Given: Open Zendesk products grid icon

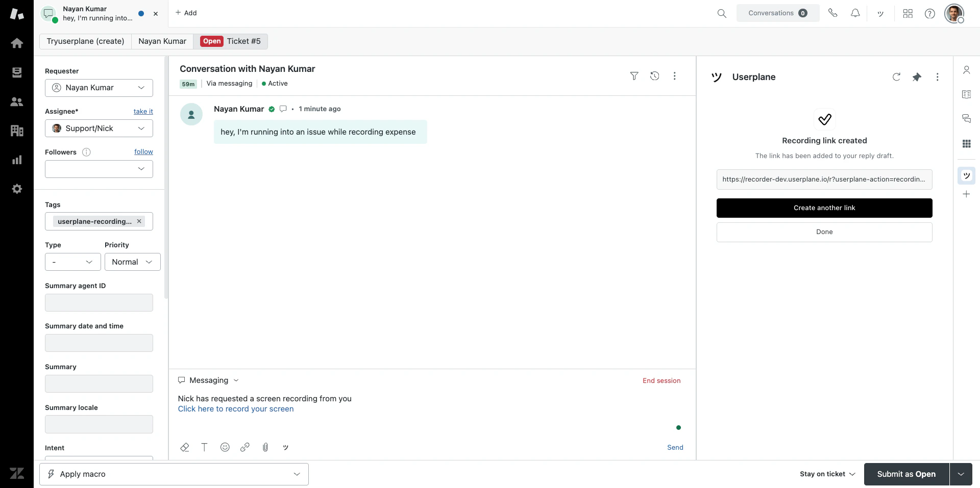Looking at the screenshot, I should 908,13.
